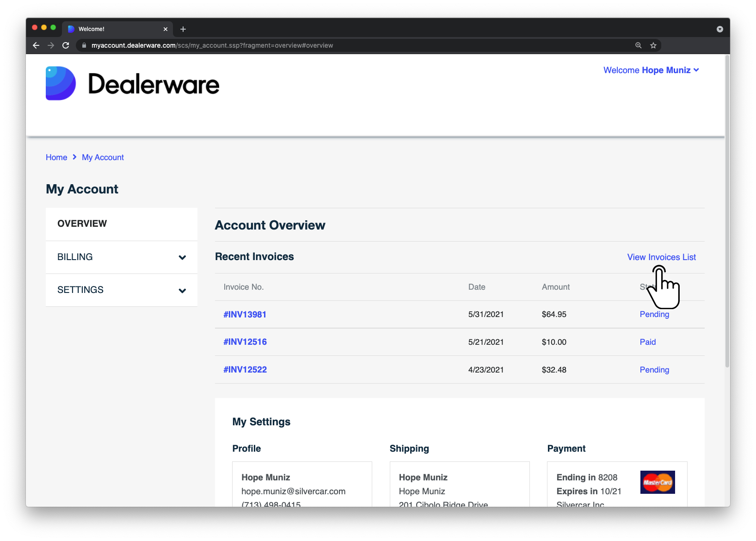This screenshot has height=541, width=756.
Task: Select OVERVIEW in the sidebar menu
Action: point(82,224)
